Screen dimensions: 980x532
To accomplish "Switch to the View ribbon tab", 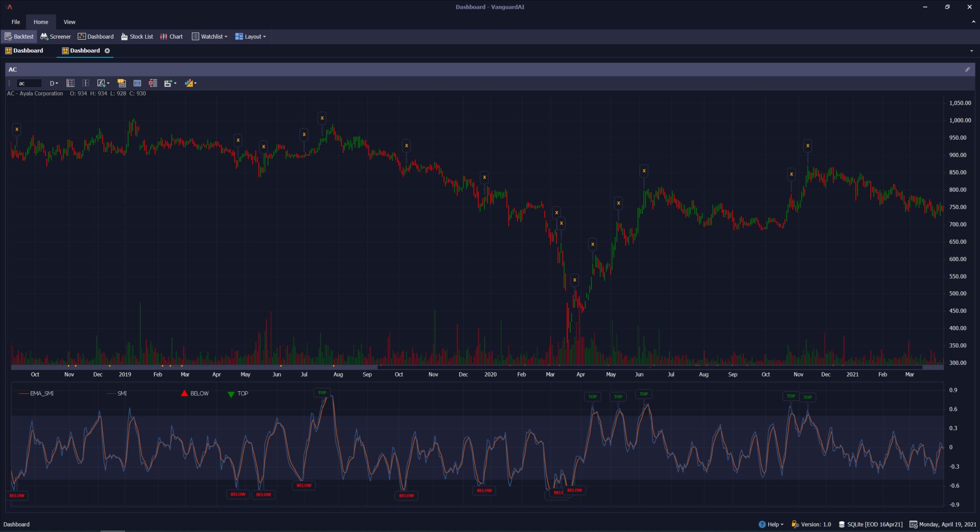I will click(x=69, y=21).
